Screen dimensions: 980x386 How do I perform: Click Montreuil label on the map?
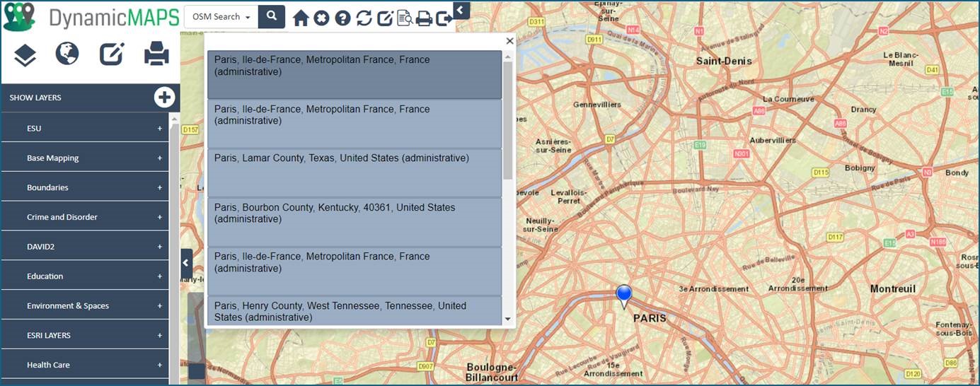[893, 288]
